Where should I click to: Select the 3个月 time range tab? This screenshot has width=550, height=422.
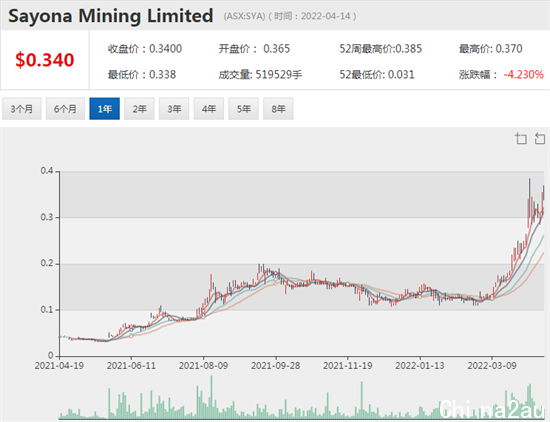coord(22,109)
